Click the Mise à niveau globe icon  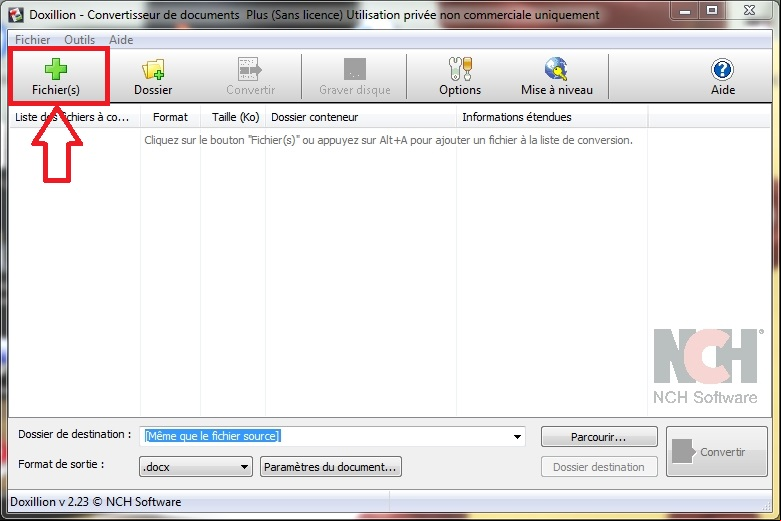(x=557, y=76)
